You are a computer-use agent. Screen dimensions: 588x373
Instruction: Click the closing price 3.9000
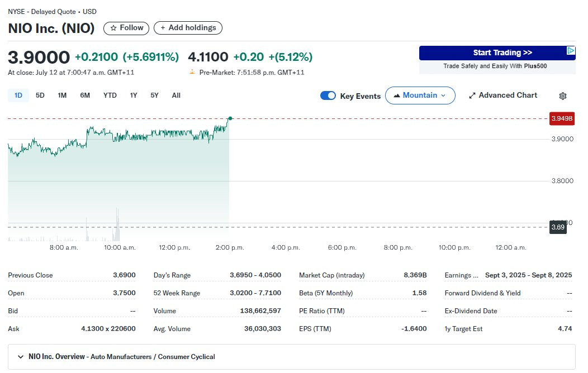39,58
